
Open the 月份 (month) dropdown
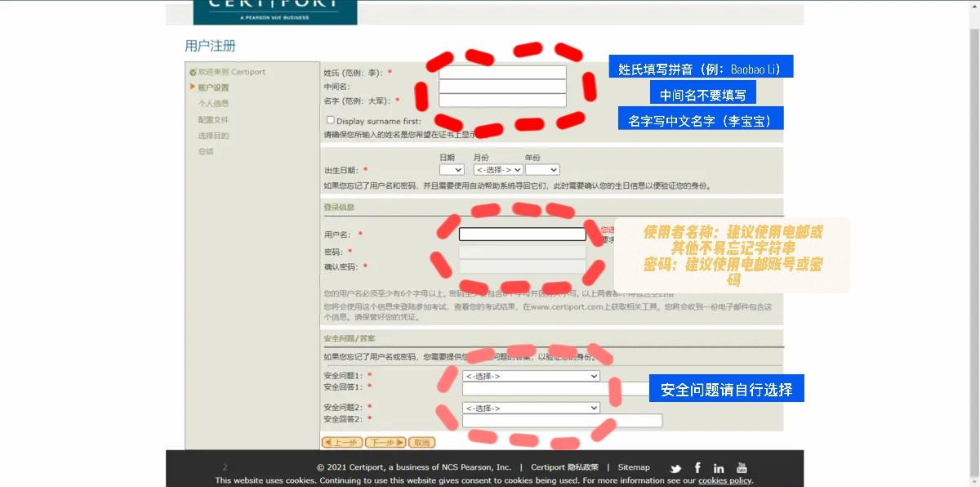point(498,169)
